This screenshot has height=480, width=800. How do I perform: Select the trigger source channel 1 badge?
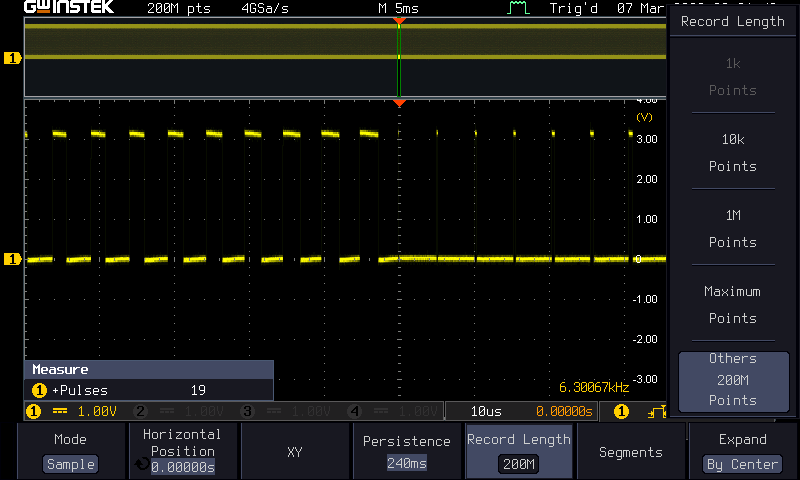(621, 411)
